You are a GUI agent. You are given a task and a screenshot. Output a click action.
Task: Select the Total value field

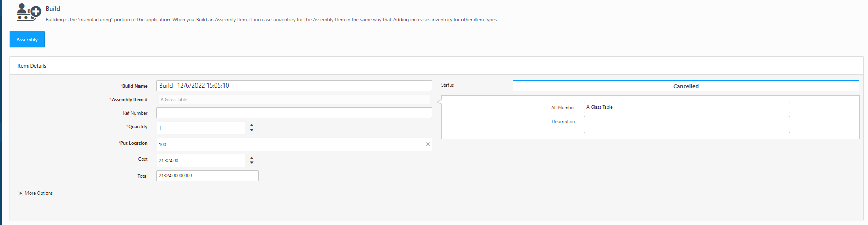[x=207, y=176]
